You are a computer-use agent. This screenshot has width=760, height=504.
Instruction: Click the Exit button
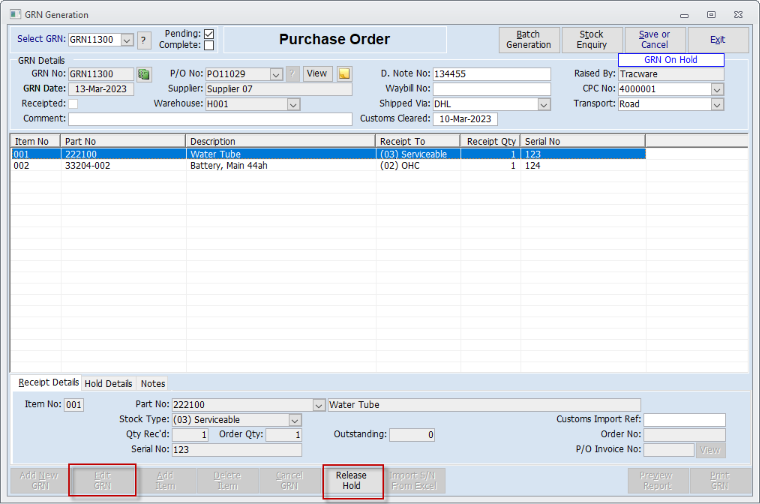718,40
